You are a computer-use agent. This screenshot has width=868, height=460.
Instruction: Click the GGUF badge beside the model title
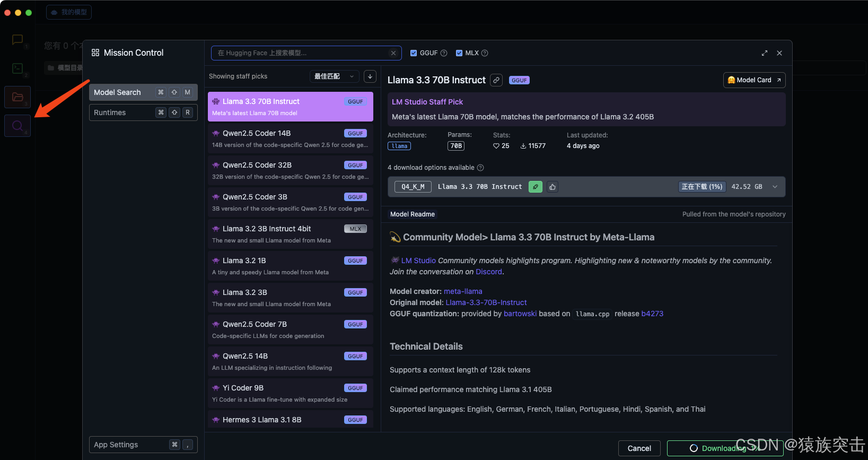click(x=519, y=80)
